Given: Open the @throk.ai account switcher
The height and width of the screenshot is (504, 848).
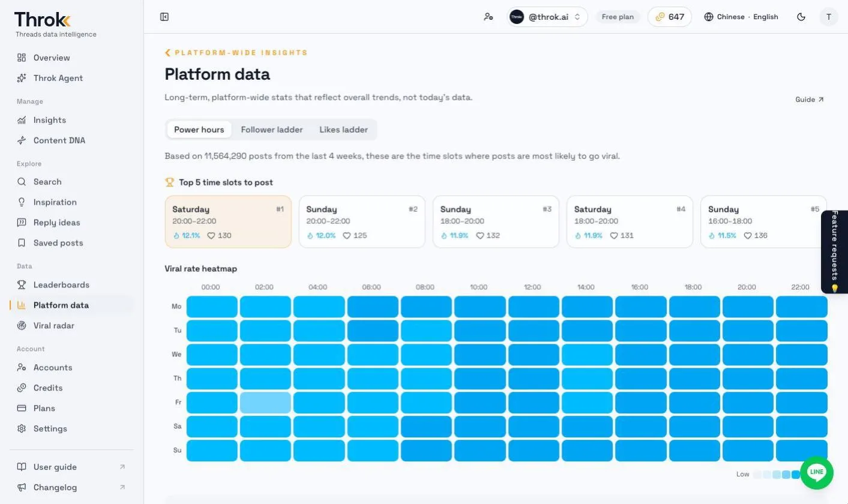Looking at the screenshot, I should pyautogui.click(x=546, y=17).
